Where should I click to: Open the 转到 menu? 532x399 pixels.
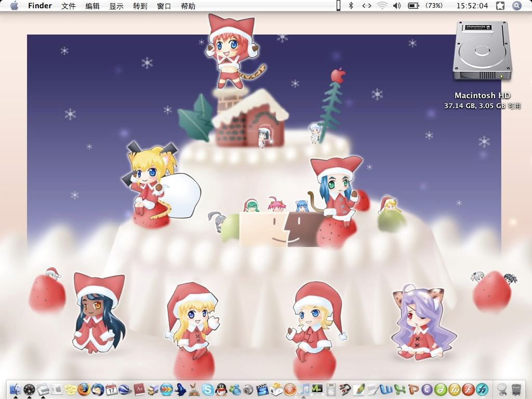140,6
